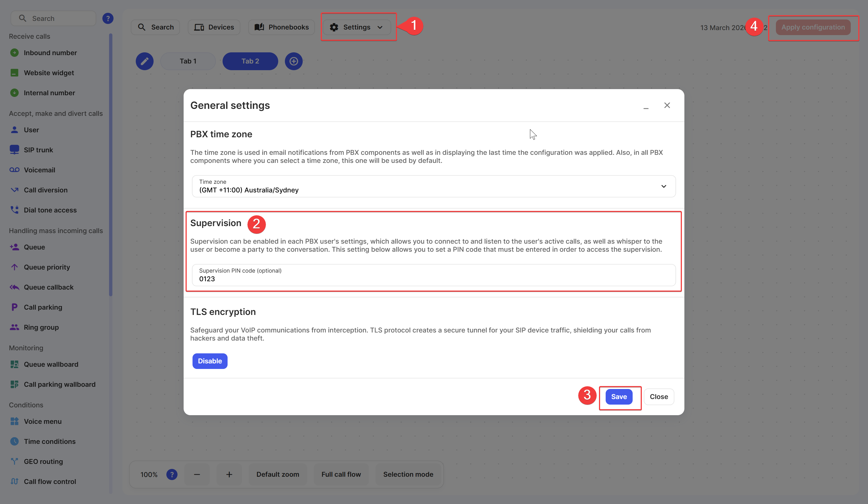Click the Supervision PIN code field
The width and height of the screenshot is (868, 504).
coord(433,275)
